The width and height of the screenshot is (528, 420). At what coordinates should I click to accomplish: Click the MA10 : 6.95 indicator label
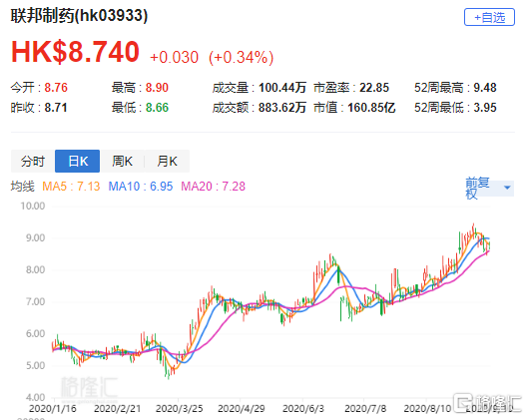(141, 187)
